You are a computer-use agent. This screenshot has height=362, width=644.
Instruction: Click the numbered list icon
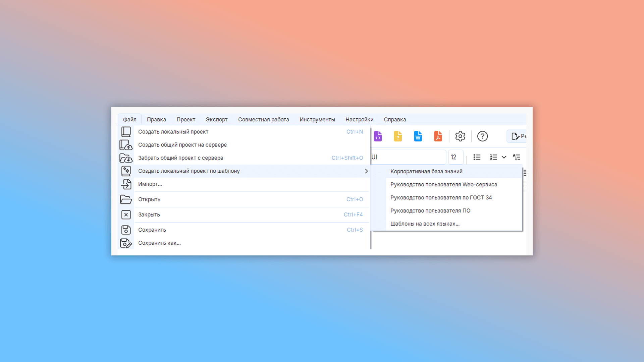(x=493, y=157)
